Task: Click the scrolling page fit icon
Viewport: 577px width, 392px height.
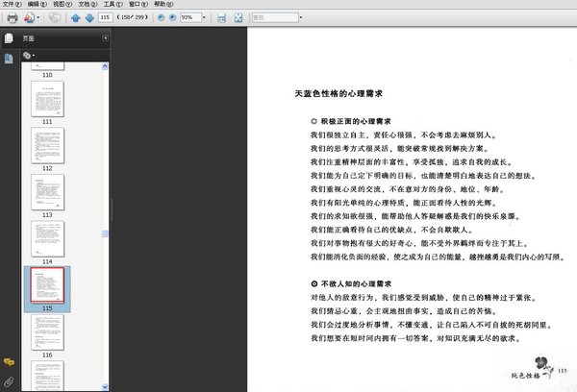Action: [221, 17]
